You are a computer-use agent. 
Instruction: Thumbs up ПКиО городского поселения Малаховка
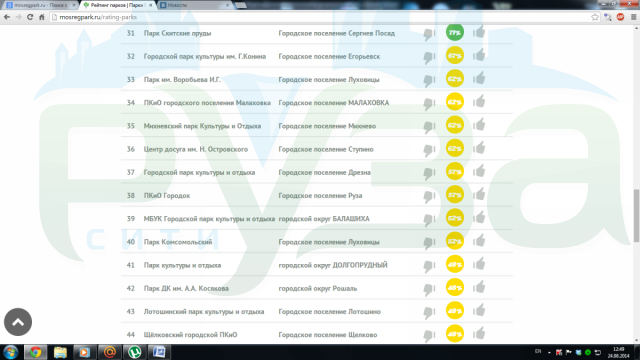(479, 102)
